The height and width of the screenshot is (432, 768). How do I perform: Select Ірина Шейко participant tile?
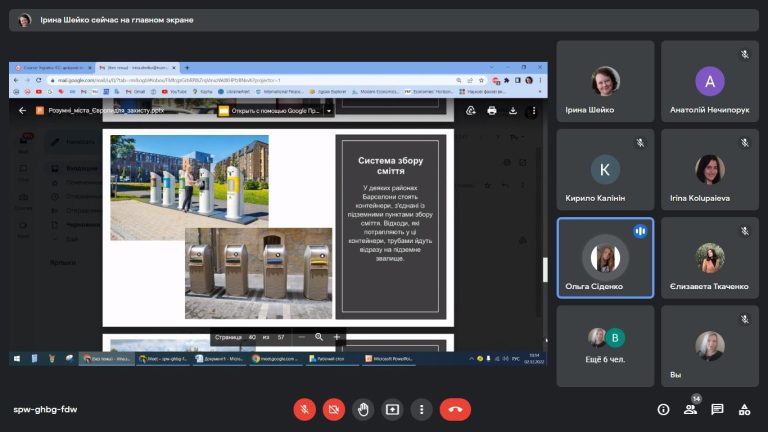tap(605, 81)
